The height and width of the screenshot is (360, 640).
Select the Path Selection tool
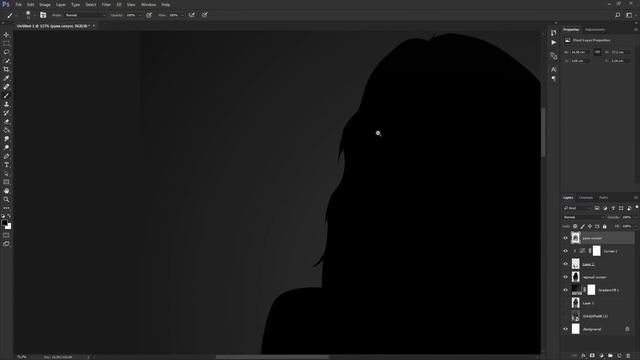point(6,173)
